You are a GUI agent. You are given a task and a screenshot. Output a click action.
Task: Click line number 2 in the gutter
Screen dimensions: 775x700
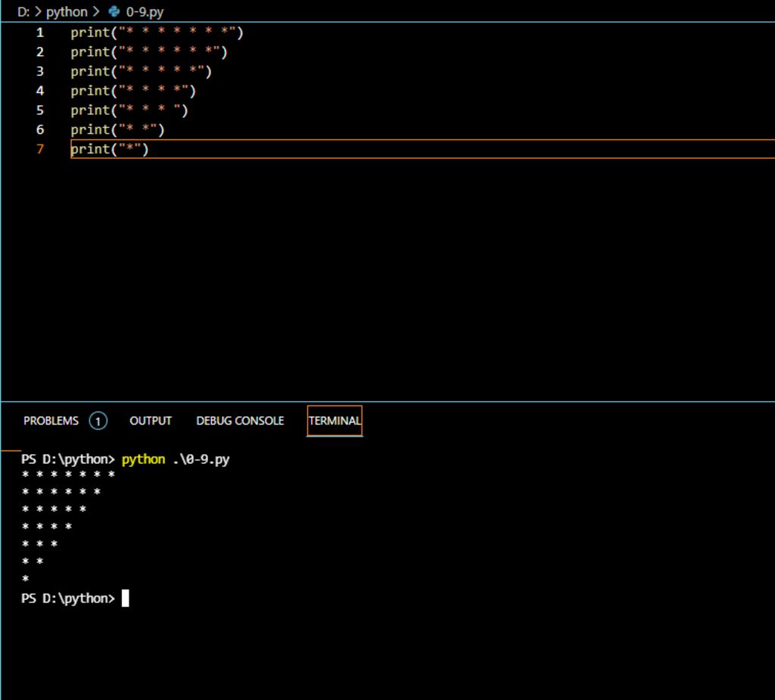pyautogui.click(x=40, y=52)
